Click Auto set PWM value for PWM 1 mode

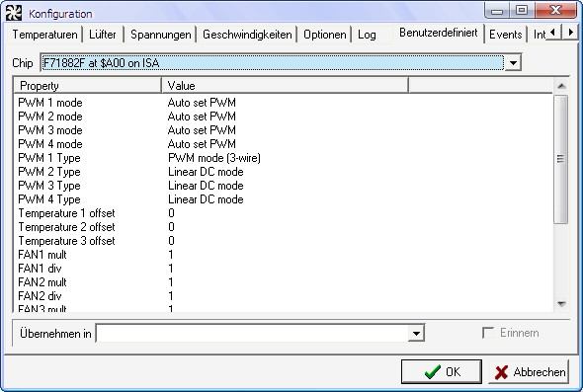(202, 103)
